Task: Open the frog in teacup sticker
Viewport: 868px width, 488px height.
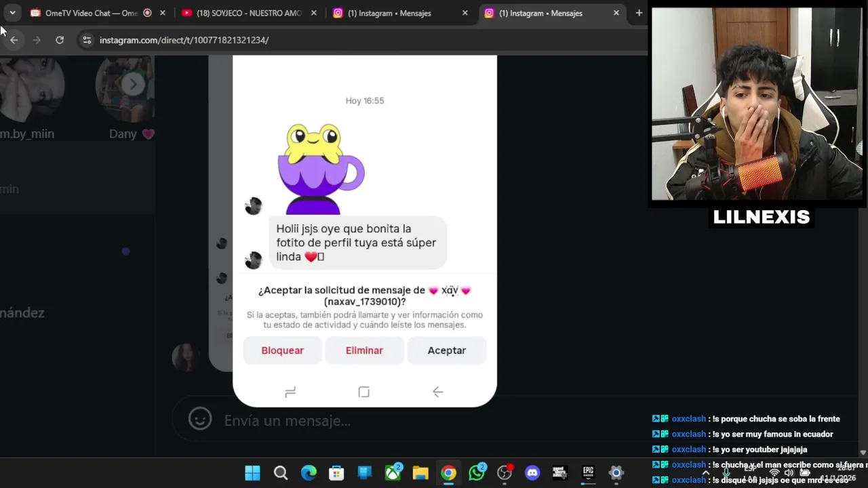Action: (320, 168)
